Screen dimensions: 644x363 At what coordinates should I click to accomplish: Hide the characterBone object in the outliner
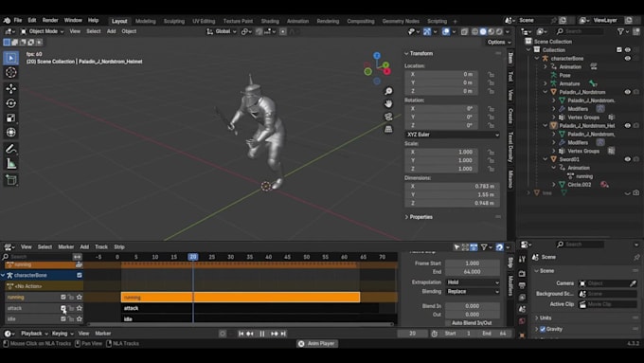(x=628, y=59)
